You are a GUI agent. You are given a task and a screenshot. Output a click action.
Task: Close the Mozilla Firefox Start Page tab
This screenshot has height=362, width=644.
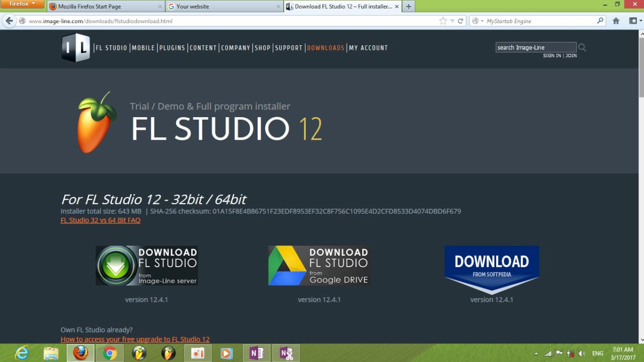pos(160,7)
